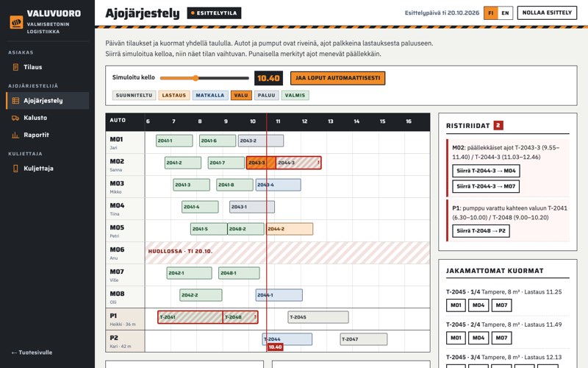Select run 2041-6 on M01 row
The image size is (588, 368).
pos(218,141)
